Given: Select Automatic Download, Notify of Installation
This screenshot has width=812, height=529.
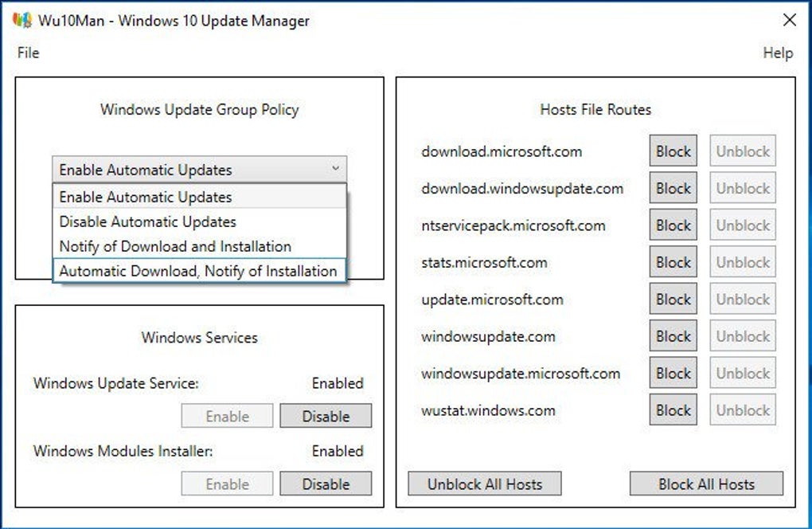Looking at the screenshot, I should (x=199, y=270).
